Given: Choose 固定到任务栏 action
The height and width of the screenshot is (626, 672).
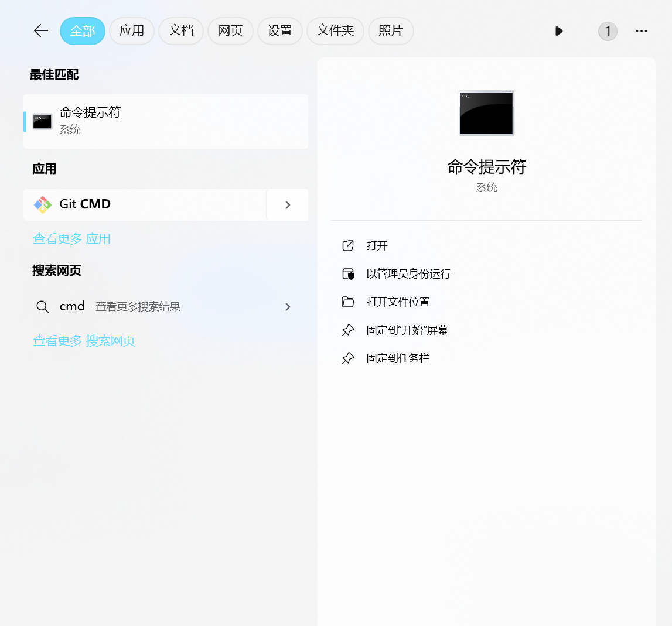Looking at the screenshot, I should [398, 358].
